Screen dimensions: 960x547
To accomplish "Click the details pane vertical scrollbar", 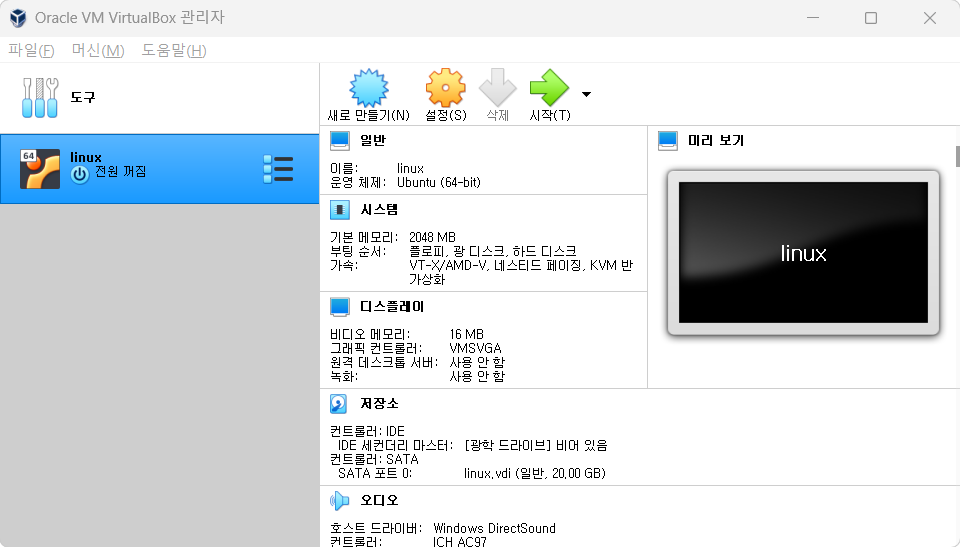I will click(x=957, y=156).
